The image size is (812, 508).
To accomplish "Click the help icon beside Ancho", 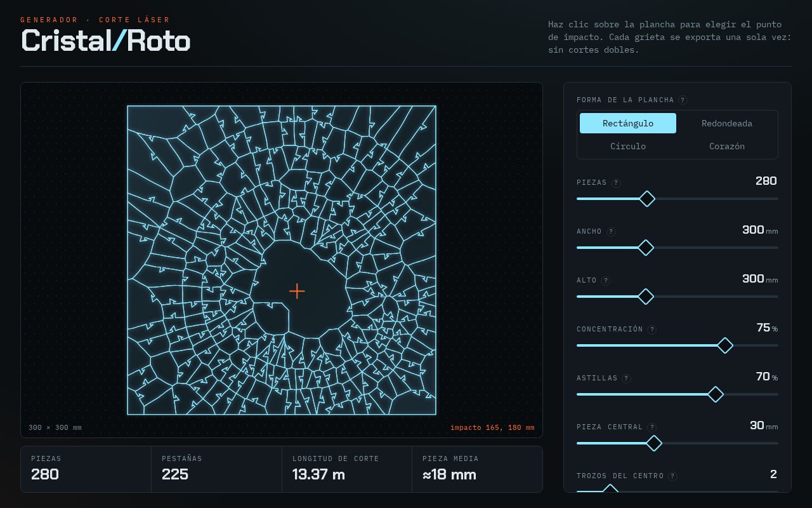I will pos(611,231).
